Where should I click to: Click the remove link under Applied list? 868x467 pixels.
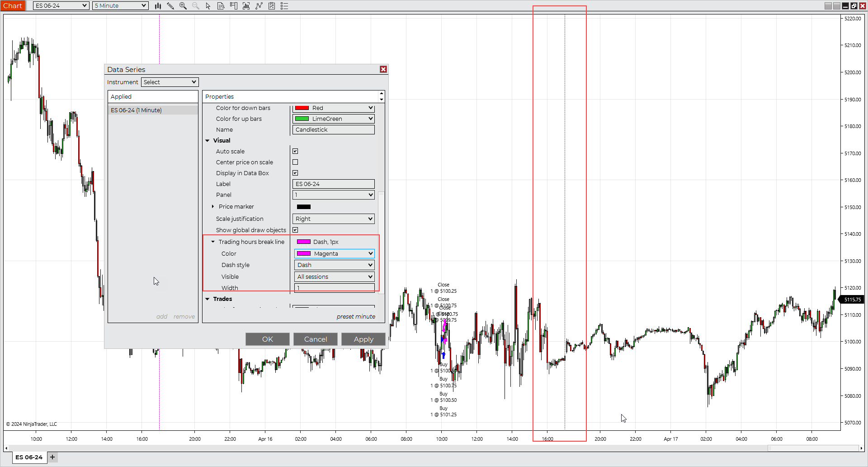(x=184, y=317)
